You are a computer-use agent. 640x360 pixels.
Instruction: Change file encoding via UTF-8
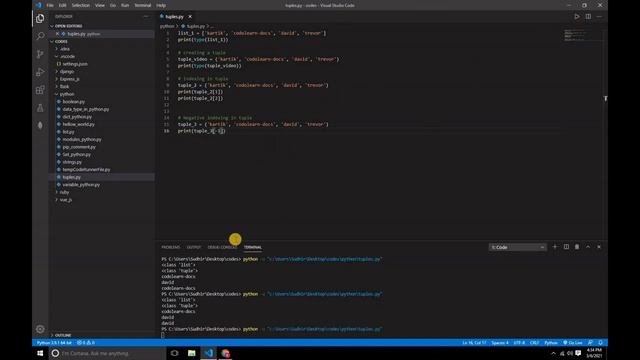tap(519, 343)
